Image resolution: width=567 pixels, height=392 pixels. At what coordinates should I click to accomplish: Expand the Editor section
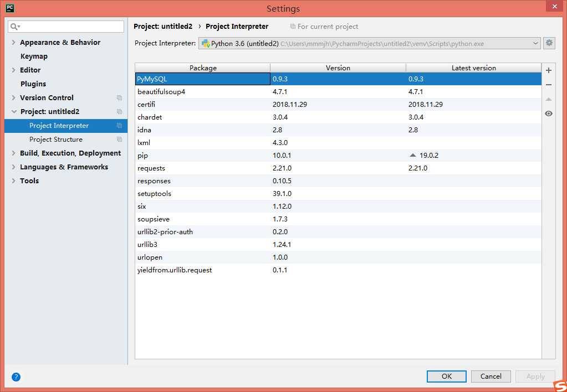(x=13, y=70)
